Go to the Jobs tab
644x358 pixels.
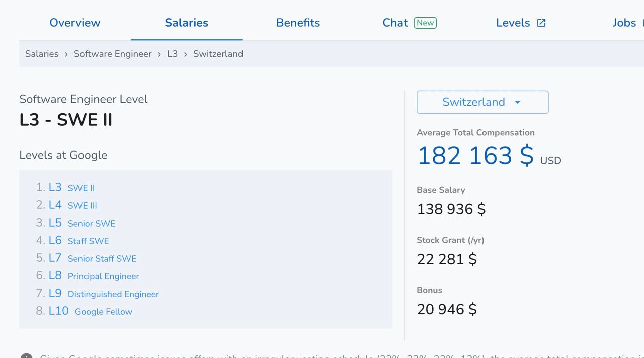coord(624,23)
